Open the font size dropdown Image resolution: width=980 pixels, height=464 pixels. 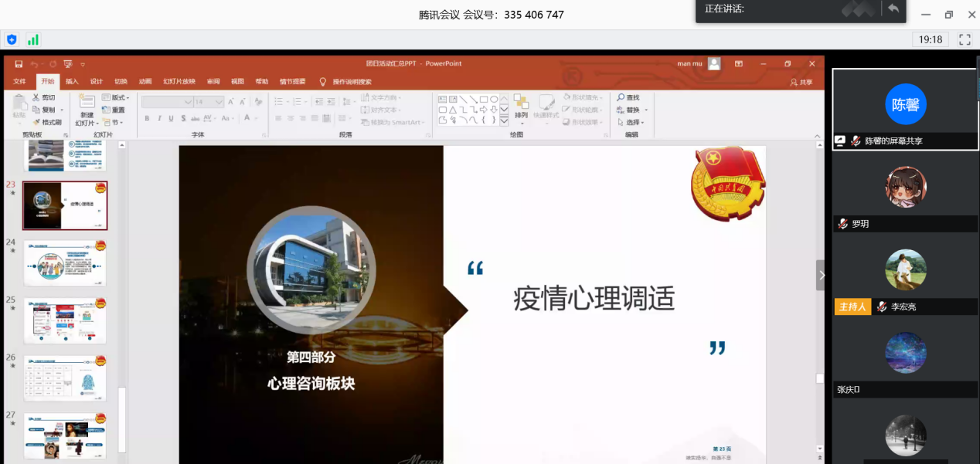coord(219,102)
